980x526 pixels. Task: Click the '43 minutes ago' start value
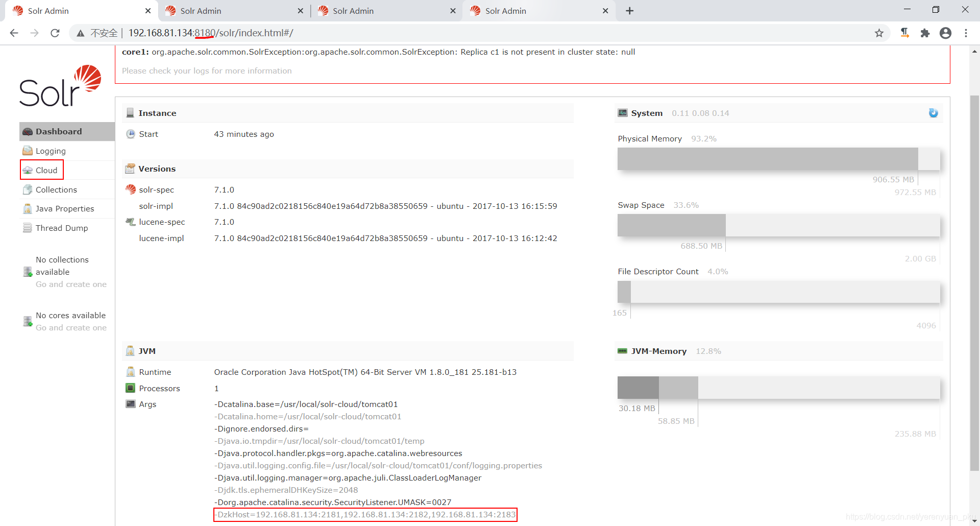coord(244,134)
